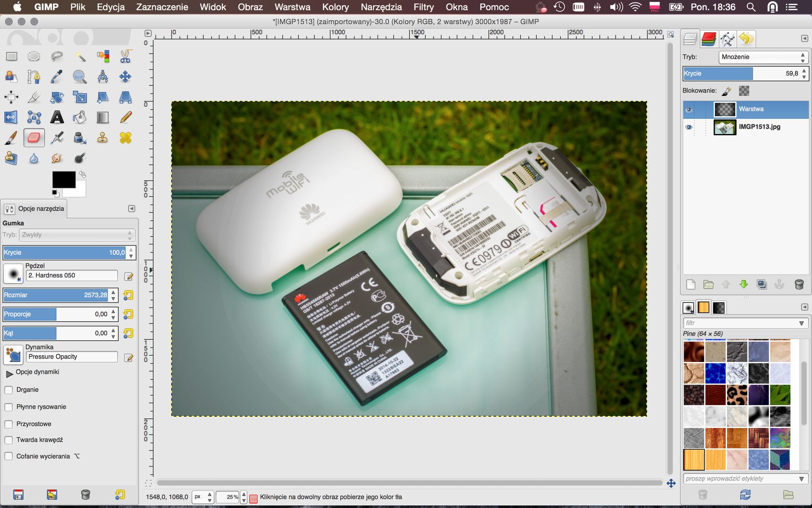Toggle lock pixels brush icon
This screenshot has height=508, width=812.
(727, 91)
